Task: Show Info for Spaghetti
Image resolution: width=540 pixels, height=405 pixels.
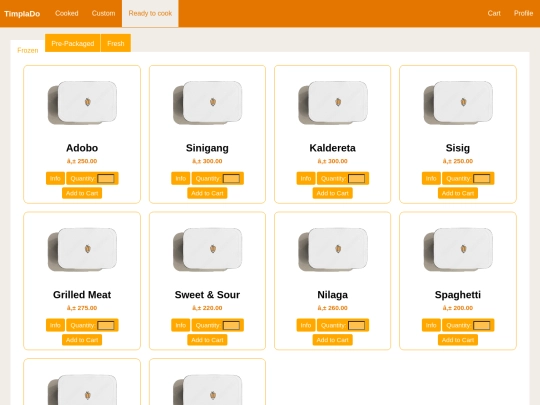Action: click(431, 325)
